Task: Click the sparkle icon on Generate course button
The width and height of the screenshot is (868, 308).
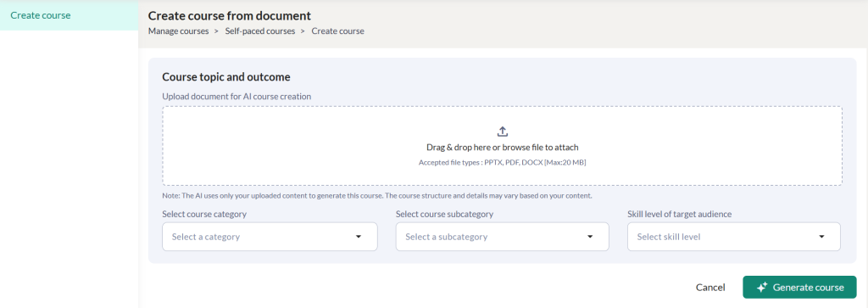Action: [762, 288]
